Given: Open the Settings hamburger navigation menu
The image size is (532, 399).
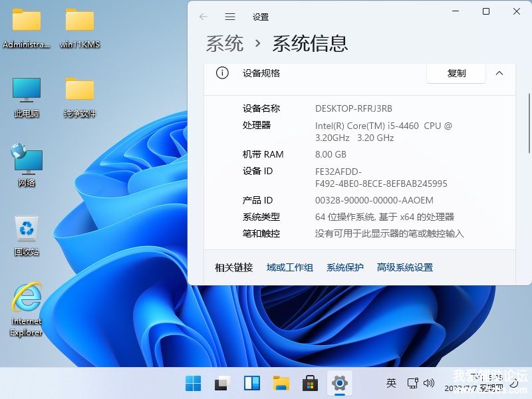Looking at the screenshot, I should [230, 17].
